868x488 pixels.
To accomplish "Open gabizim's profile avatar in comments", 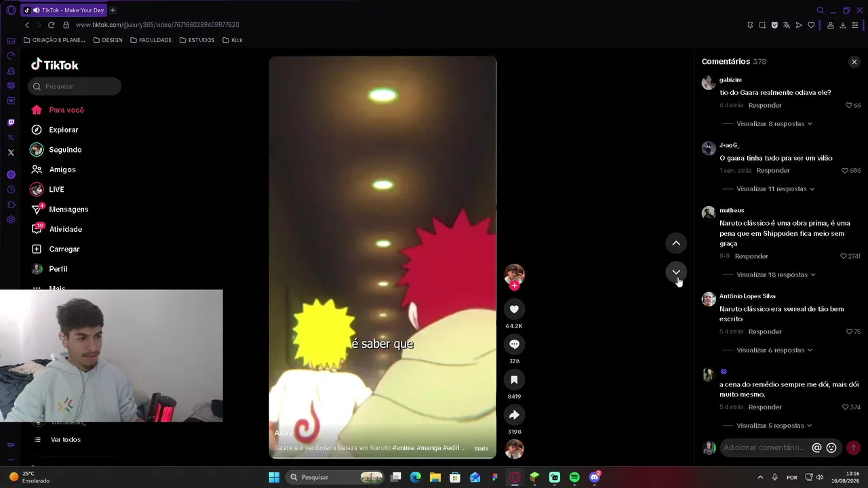I will pos(709,83).
